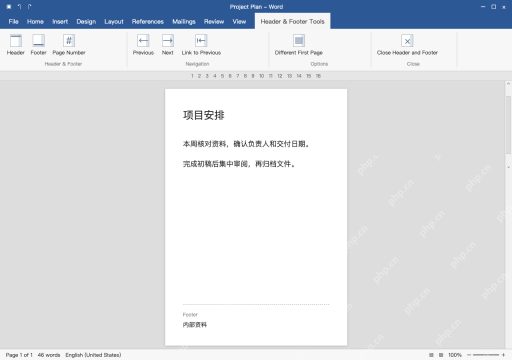This screenshot has width=512, height=360.
Task: Click the paragraph starting 本周核对资料
Action: 246,144
